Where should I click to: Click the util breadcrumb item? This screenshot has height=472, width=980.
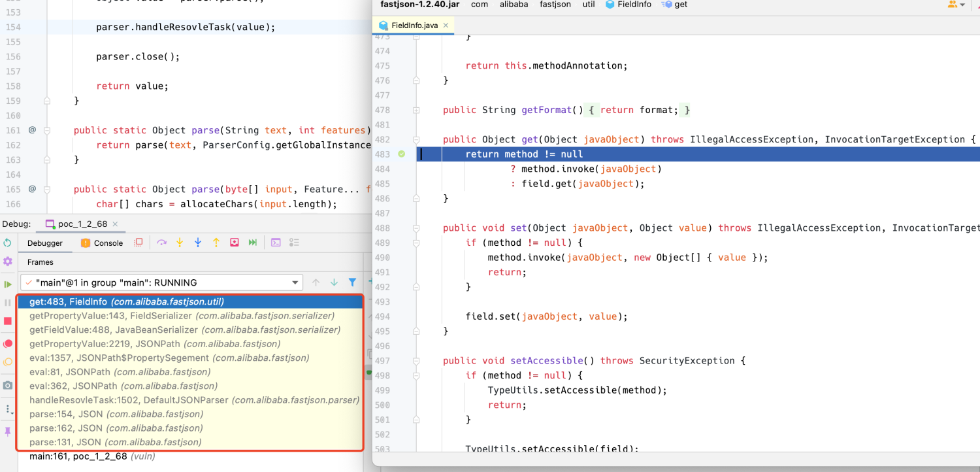[589, 5]
